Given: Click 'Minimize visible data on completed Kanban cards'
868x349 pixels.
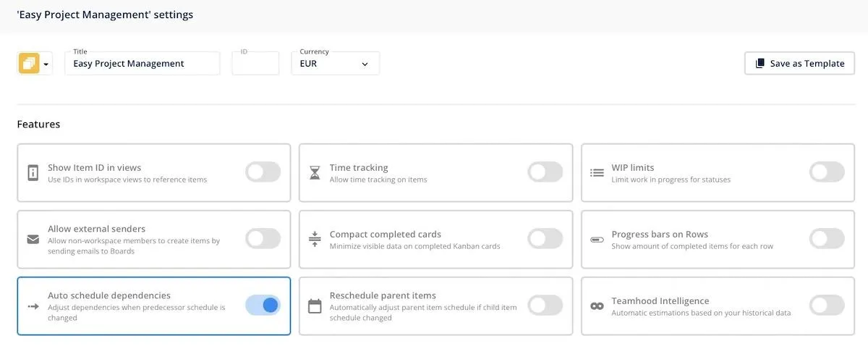Looking at the screenshot, I should coord(415,246).
